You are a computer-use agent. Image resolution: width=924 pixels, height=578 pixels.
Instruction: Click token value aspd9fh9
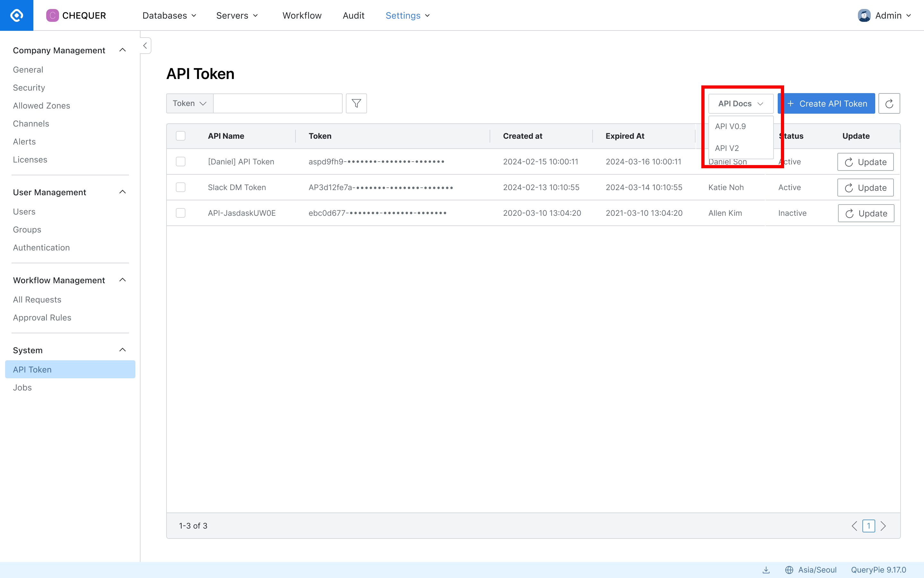coord(376,162)
